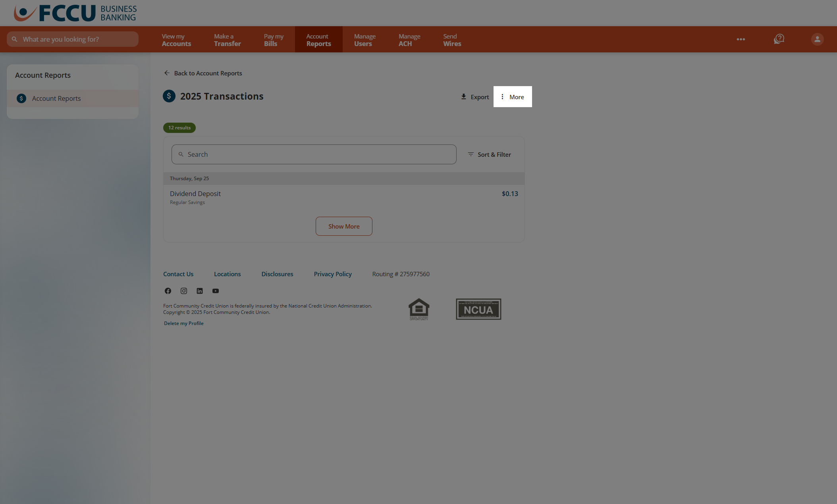Viewport: 837px width, 504px height.
Task: Click the FCCU Business Banking logo
Action: [75, 13]
